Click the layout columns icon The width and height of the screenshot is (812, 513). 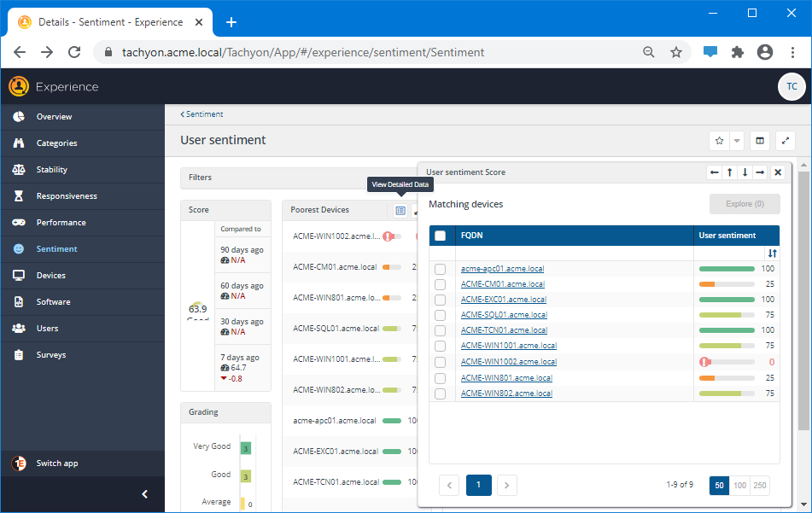click(x=760, y=140)
